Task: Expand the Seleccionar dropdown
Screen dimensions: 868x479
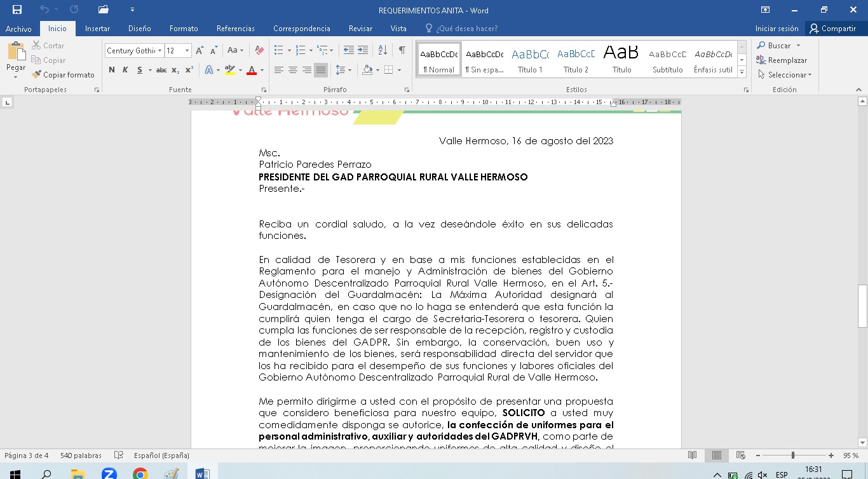Action: [809, 75]
